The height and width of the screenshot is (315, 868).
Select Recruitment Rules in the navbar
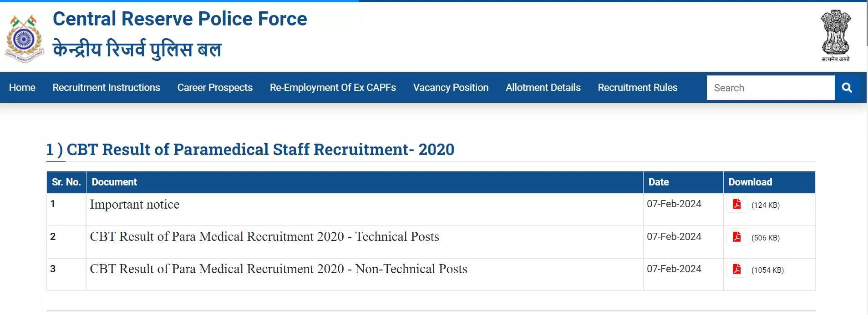[638, 87]
